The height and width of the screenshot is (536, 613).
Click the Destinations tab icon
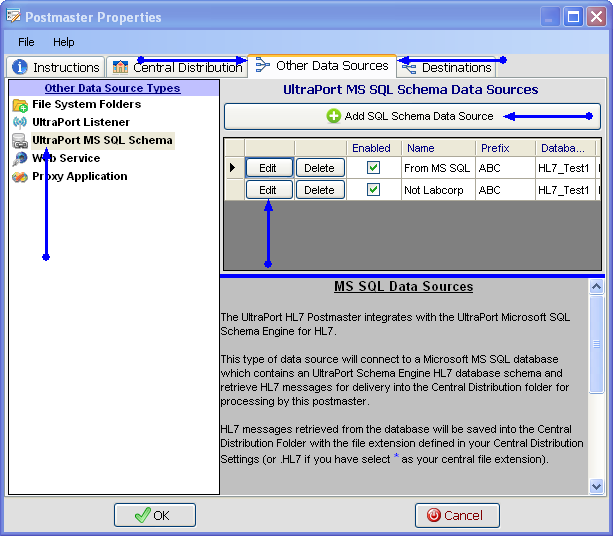pos(409,67)
